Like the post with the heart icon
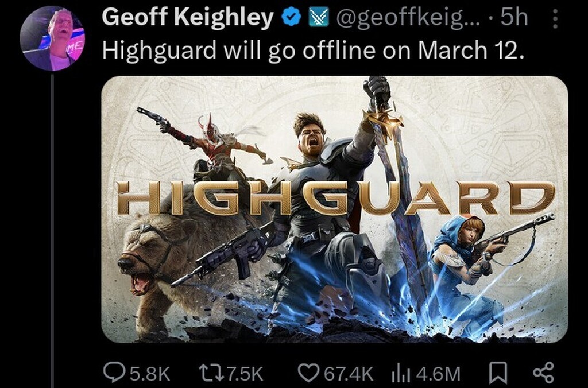588x388 pixels. click(308, 373)
